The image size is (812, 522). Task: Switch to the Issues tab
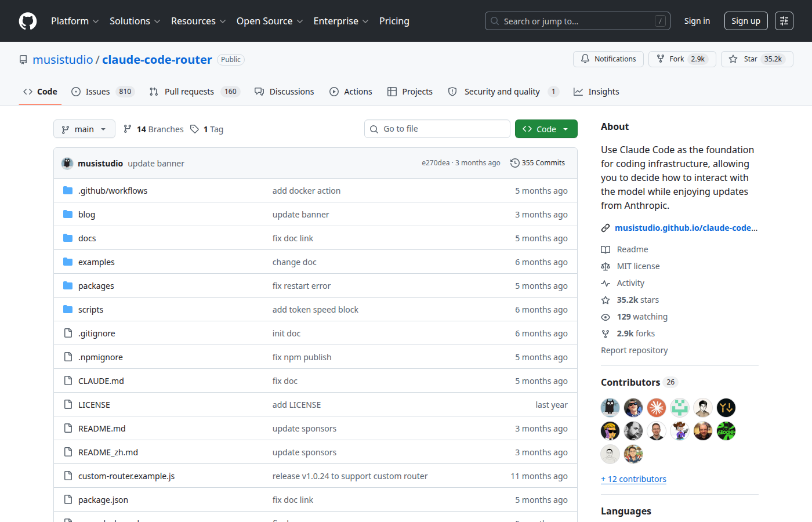[x=103, y=92]
